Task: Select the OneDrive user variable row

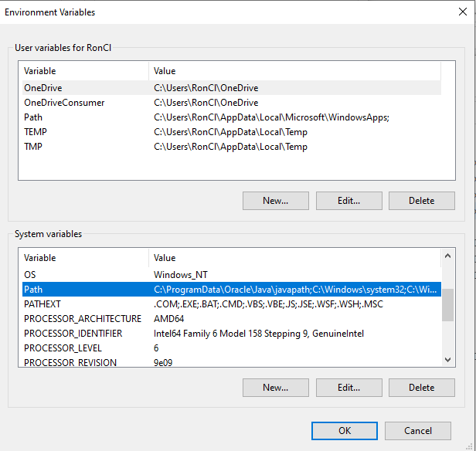Action: click(85, 88)
